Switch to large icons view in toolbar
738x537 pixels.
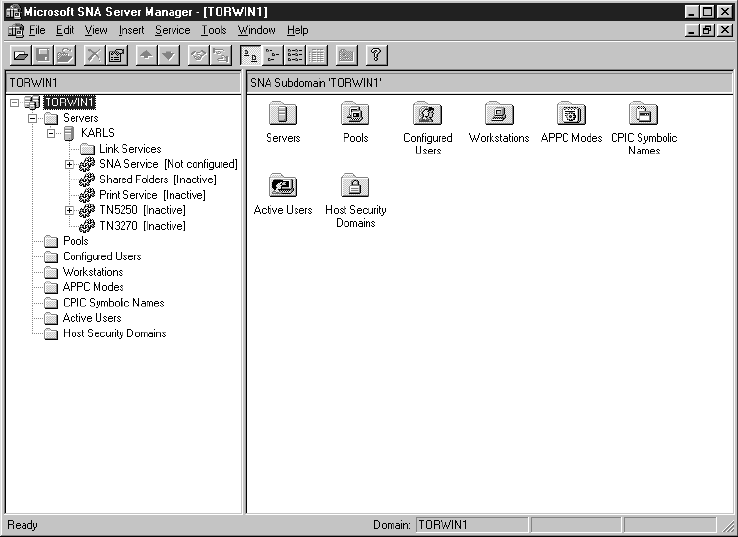pos(250,56)
